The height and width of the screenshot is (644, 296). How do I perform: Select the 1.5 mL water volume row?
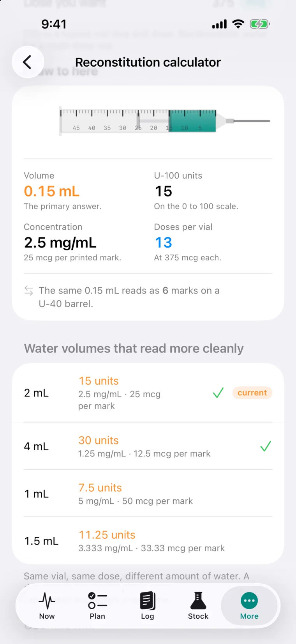(x=148, y=541)
